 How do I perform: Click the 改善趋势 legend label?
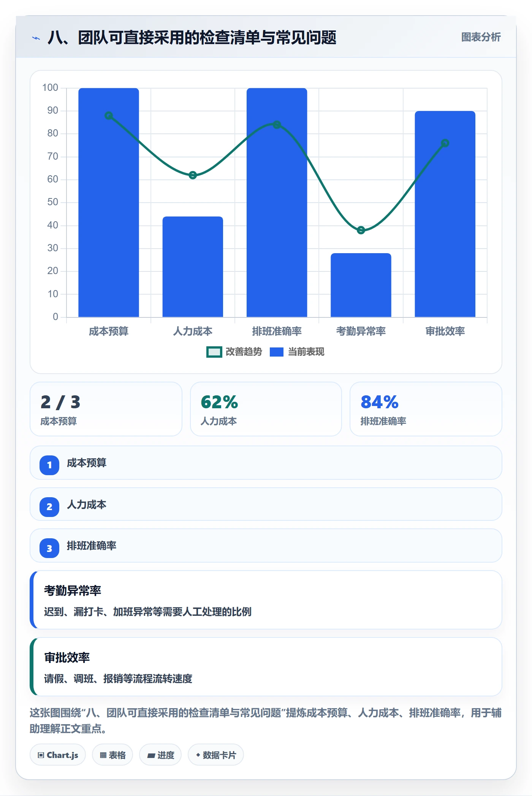pos(244,352)
